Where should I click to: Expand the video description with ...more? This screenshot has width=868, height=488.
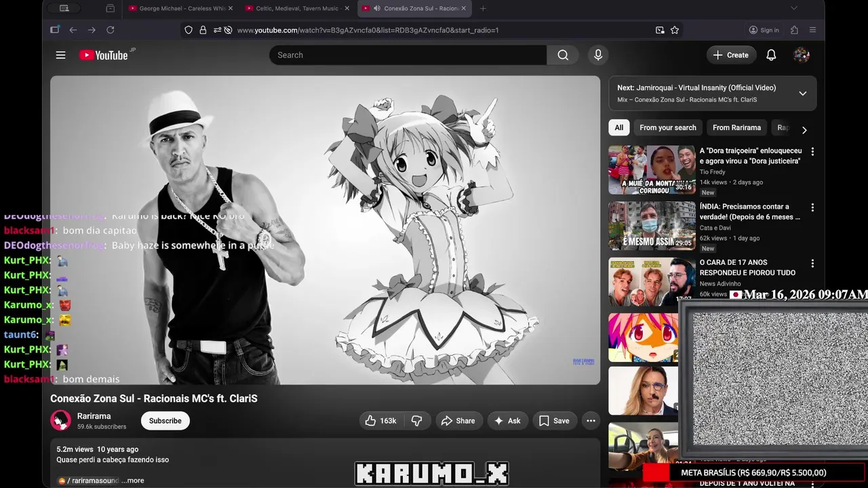(133, 481)
